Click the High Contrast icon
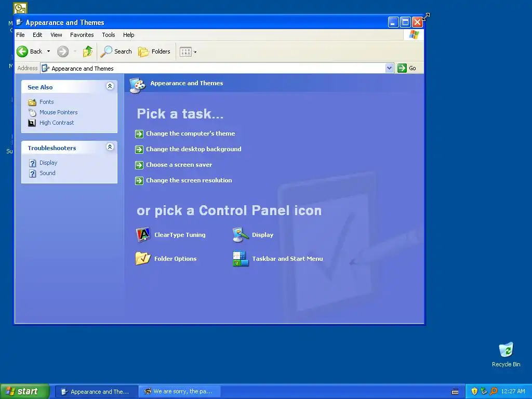The image size is (532, 399). point(32,123)
